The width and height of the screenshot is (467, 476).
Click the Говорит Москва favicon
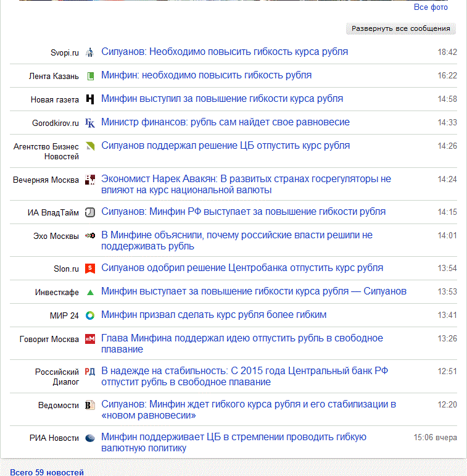(90, 339)
